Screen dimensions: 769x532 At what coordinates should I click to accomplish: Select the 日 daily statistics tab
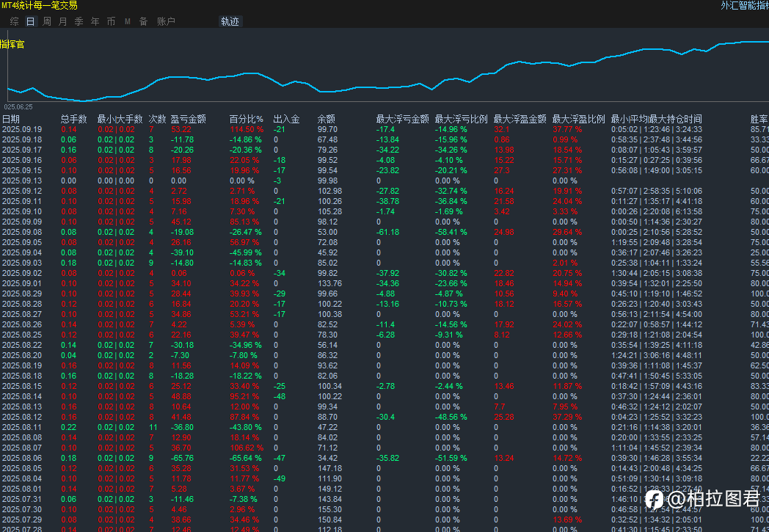[30, 21]
